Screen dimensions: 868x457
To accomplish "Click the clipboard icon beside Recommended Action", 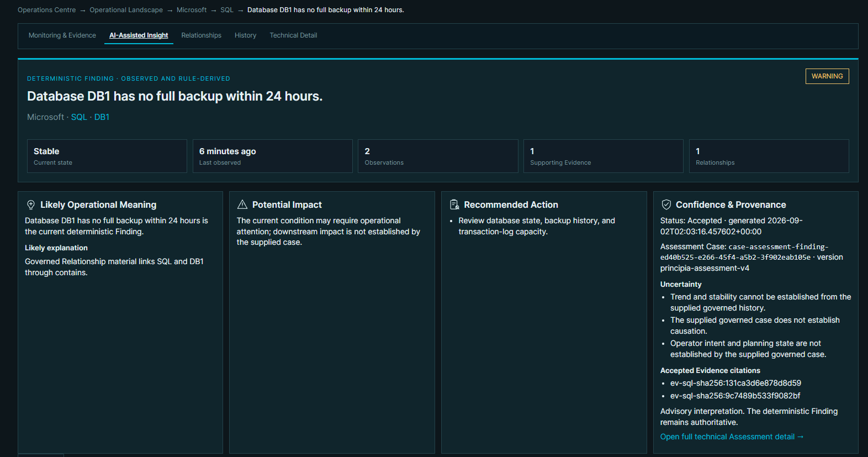I will coord(454,204).
